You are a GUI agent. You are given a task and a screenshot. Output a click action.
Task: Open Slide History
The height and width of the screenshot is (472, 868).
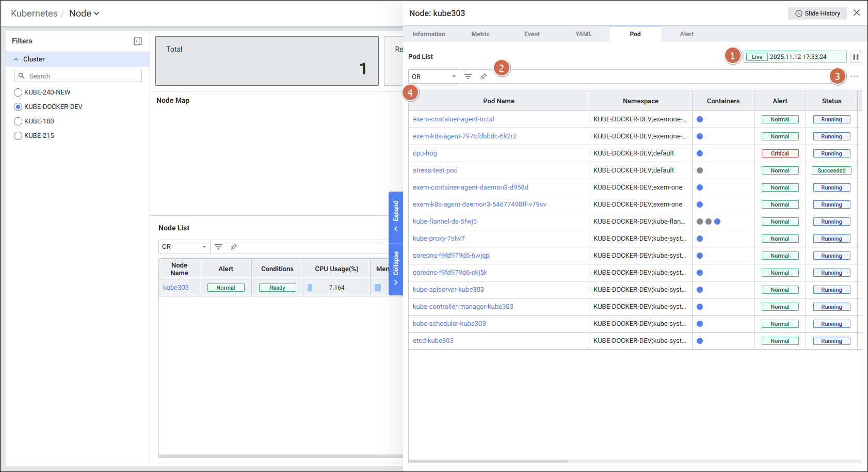pos(817,13)
